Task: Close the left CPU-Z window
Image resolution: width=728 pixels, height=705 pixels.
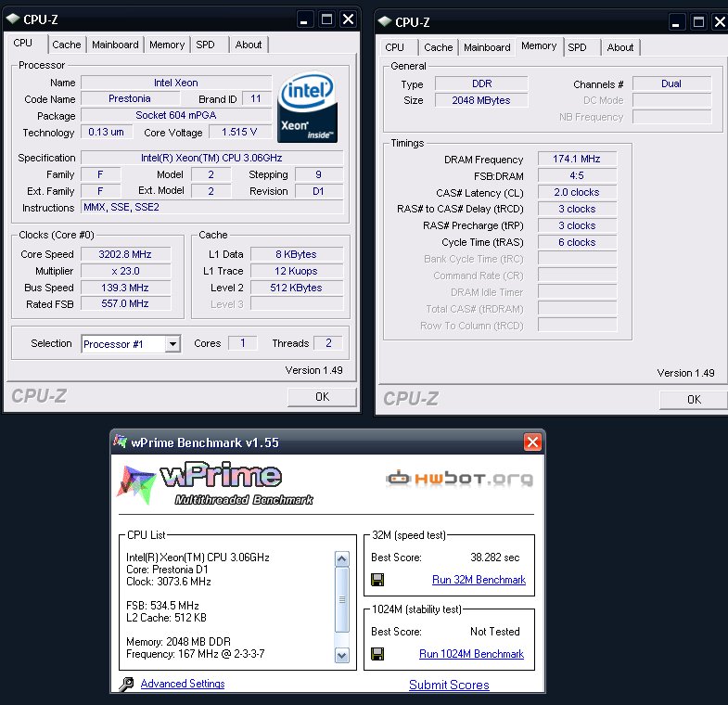Action: click(x=348, y=19)
